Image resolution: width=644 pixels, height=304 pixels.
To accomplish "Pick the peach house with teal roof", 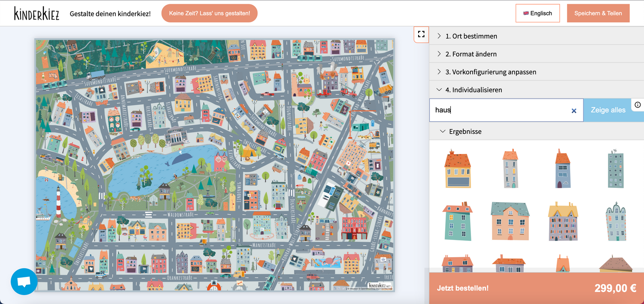I will [510, 221].
